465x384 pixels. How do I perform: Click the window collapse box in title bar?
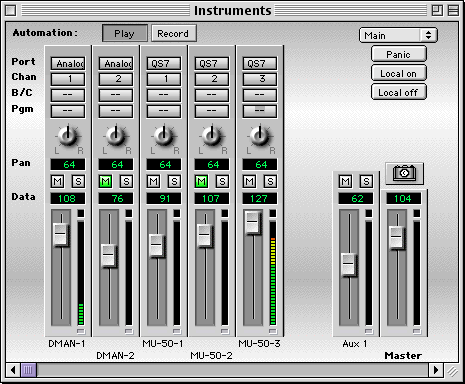click(x=453, y=11)
